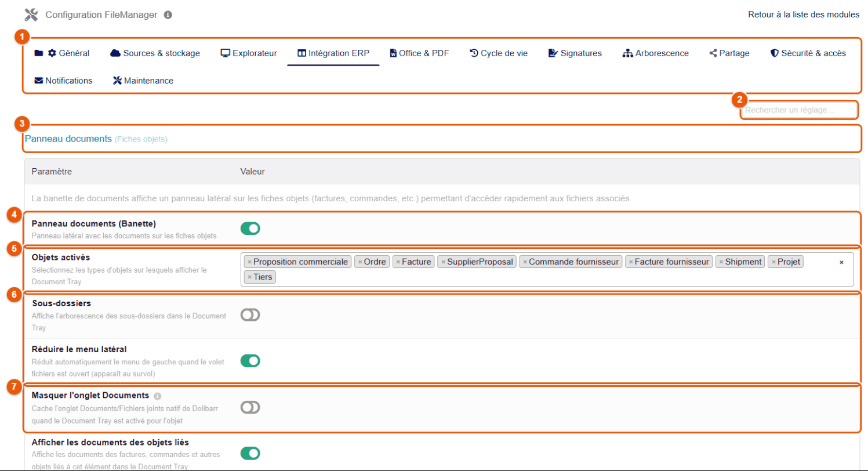Remove the Shipment tag
Viewport: 868px width, 471px height.
[721, 262]
